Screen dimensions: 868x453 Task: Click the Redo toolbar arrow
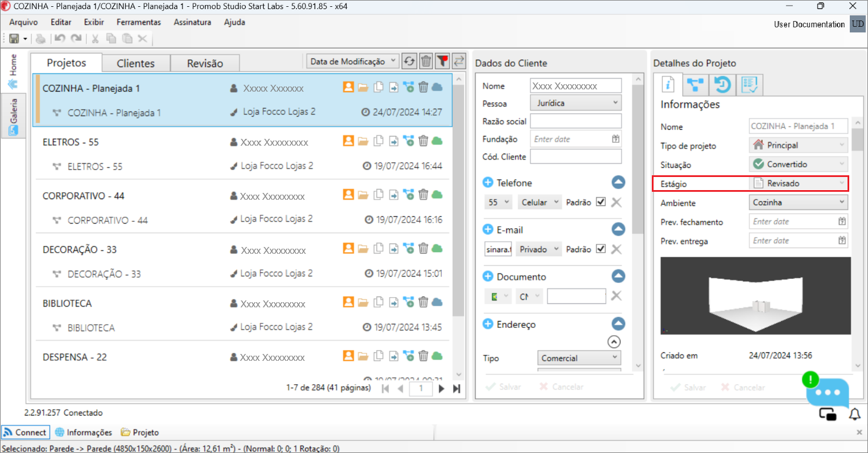(76, 39)
